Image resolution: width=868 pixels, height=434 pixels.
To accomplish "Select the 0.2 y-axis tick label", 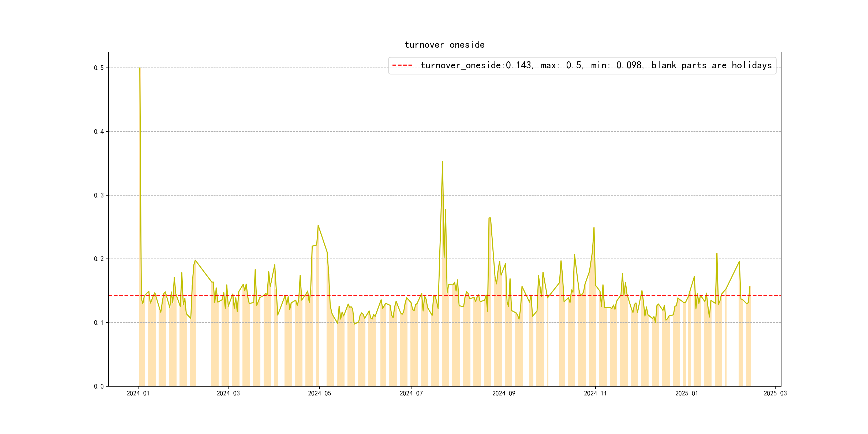I will (99, 259).
